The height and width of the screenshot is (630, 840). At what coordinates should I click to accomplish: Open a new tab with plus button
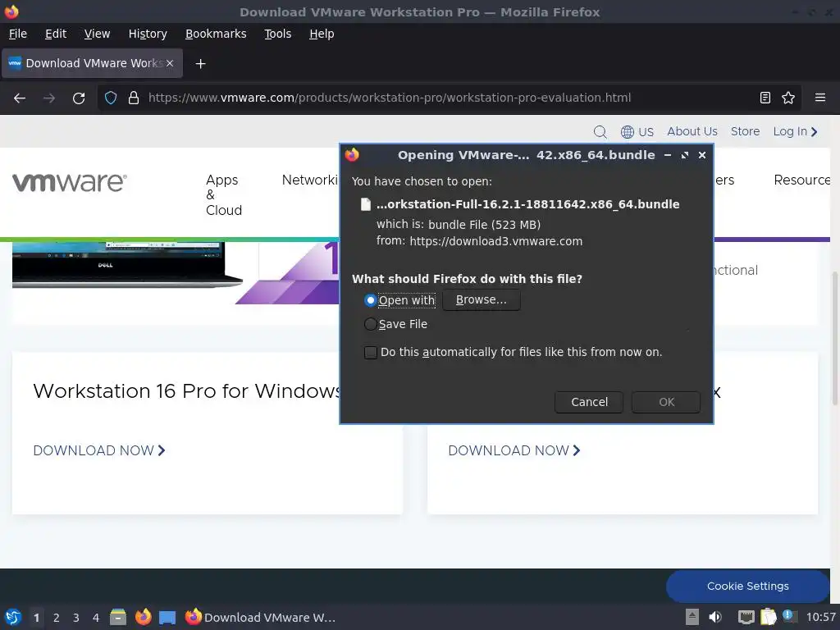point(200,64)
